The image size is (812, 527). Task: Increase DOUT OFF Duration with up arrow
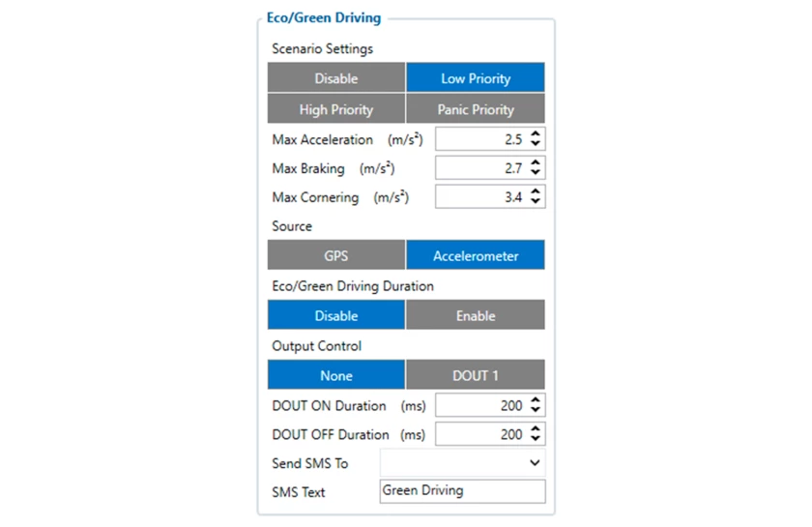(x=536, y=429)
